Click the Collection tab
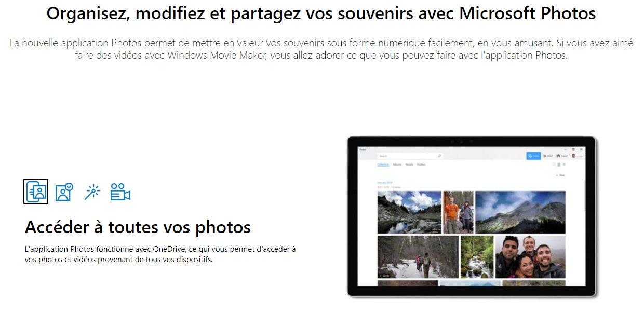644x314 pixels. click(383, 165)
